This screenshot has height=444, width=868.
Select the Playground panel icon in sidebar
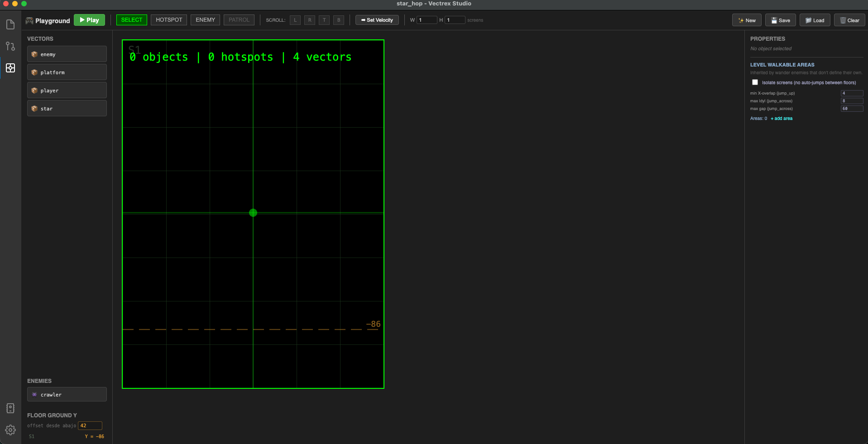tap(10, 68)
